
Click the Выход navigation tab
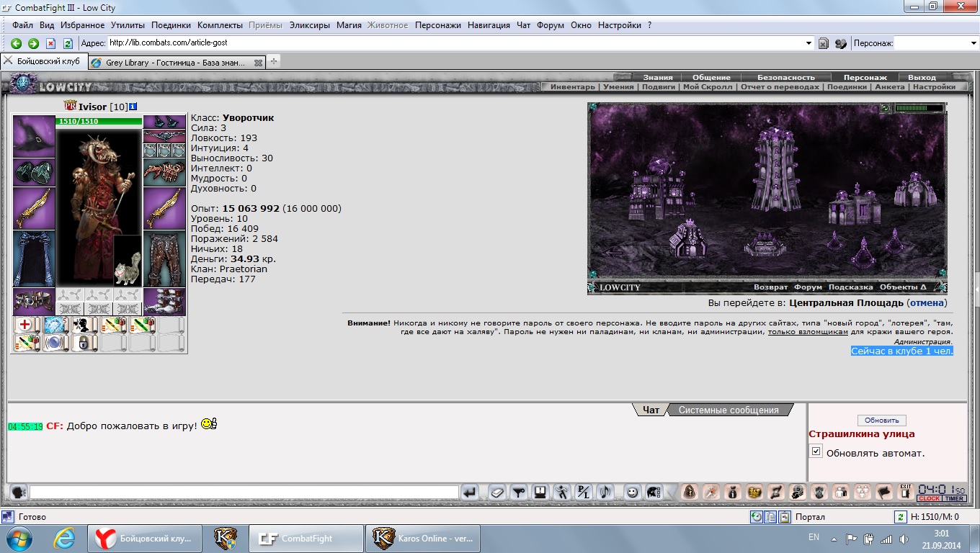[922, 77]
